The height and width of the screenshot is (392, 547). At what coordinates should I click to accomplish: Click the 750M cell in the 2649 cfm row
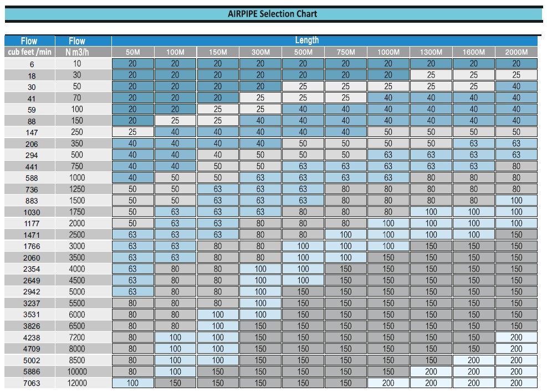pos(346,281)
